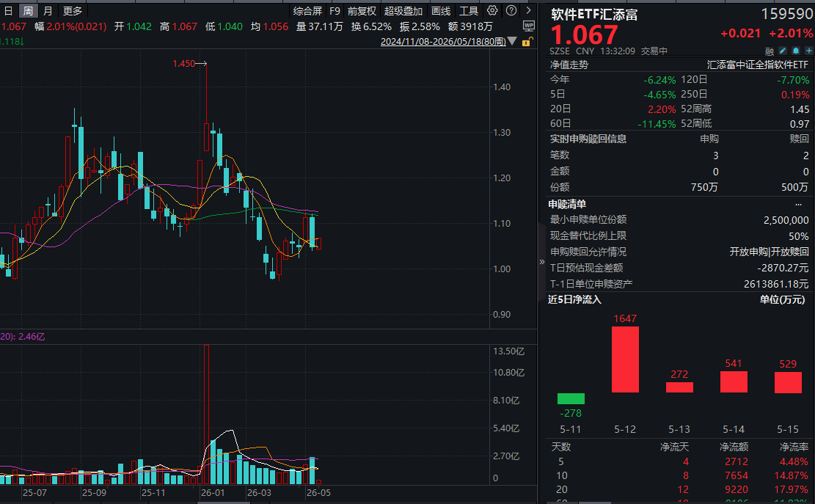Open the chart settings gear icon
Viewport: 815px width, 504px height.
click(x=492, y=10)
